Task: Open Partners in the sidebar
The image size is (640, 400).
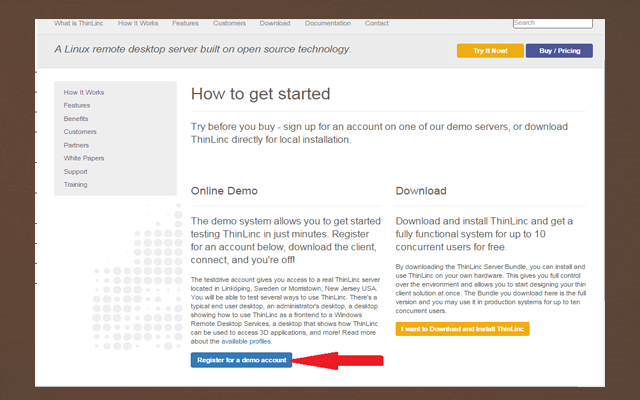Action: 76,145
